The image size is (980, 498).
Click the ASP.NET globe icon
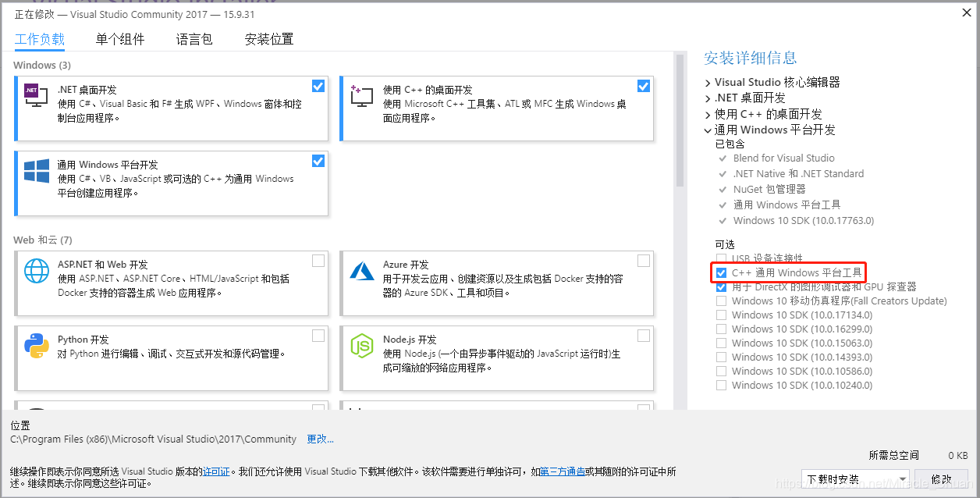pyautogui.click(x=36, y=270)
